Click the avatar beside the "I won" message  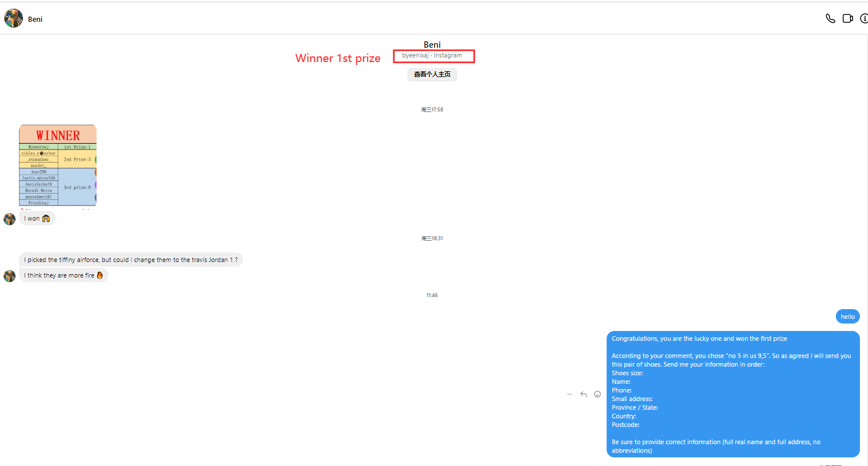coord(9,219)
